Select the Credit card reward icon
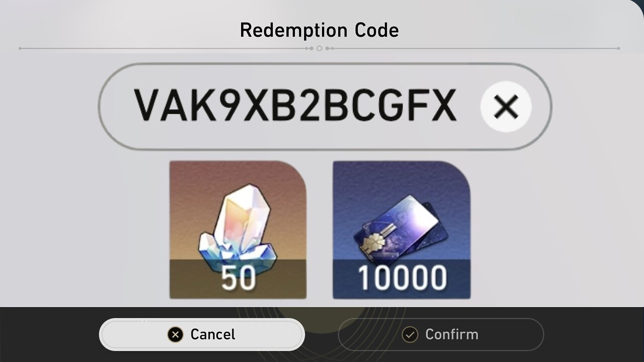 click(x=401, y=224)
